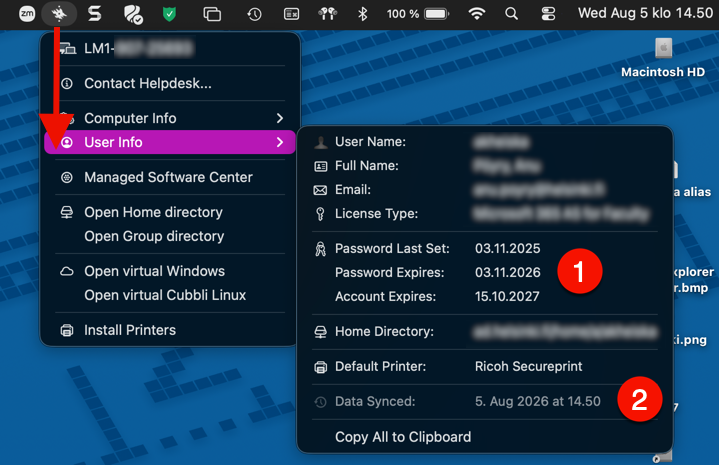Click the printer icon beside Install Printers
The height and width of the screenshot is (465, 719).
[x=67, y=330]
